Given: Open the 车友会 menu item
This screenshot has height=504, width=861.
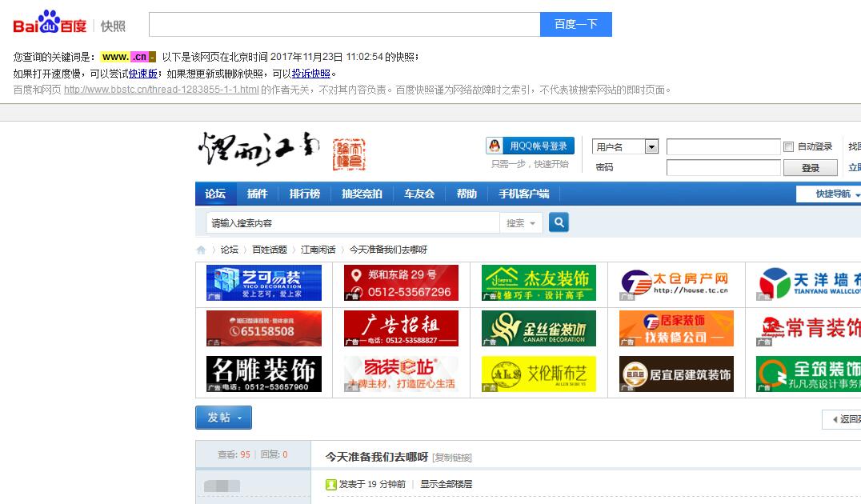Looking at the screenshot, I should [419, 193].
